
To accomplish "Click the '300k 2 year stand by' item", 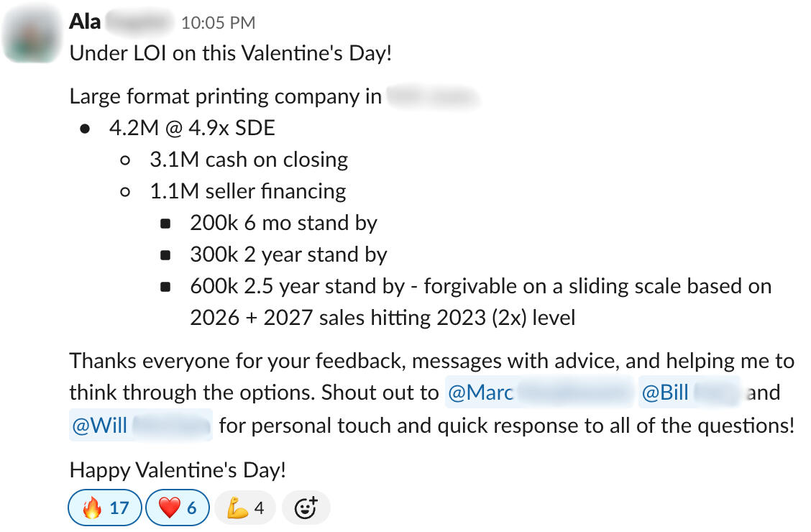I will tap(288, 254).
